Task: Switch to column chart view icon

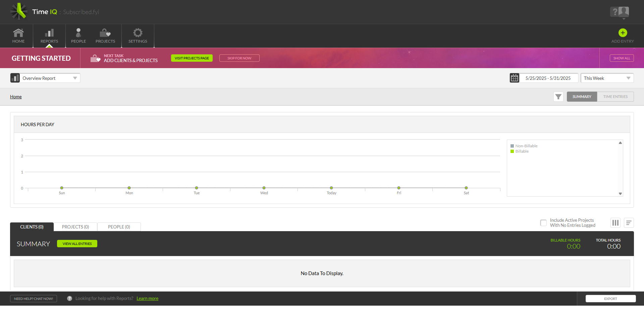Action: (x=615, y=223)
